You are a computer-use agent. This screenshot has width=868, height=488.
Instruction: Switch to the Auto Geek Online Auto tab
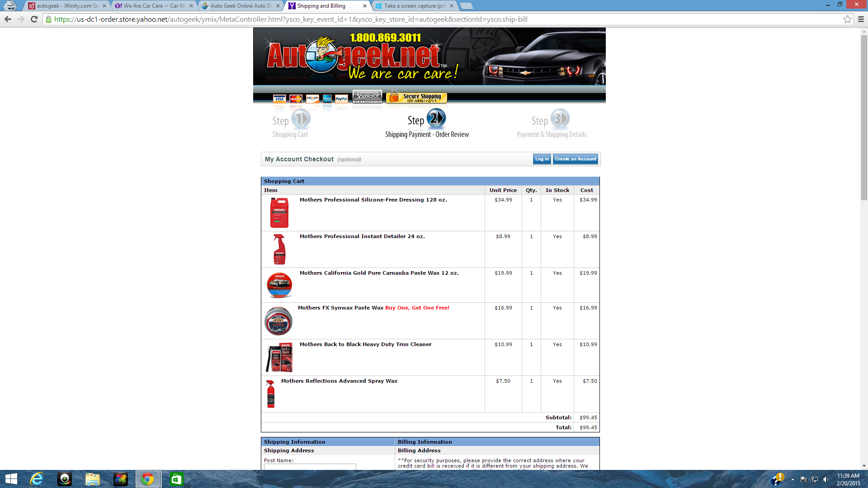[x=241, y=6]
